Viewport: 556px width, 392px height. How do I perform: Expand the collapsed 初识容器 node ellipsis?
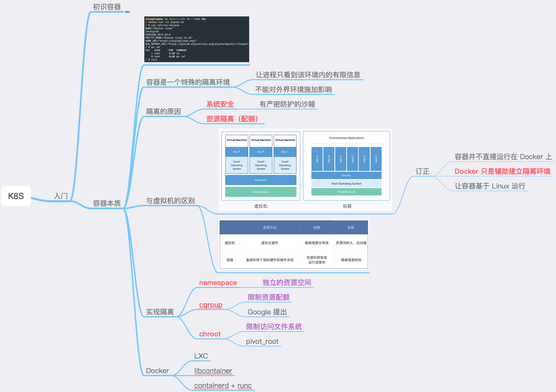tap(127, 12)
